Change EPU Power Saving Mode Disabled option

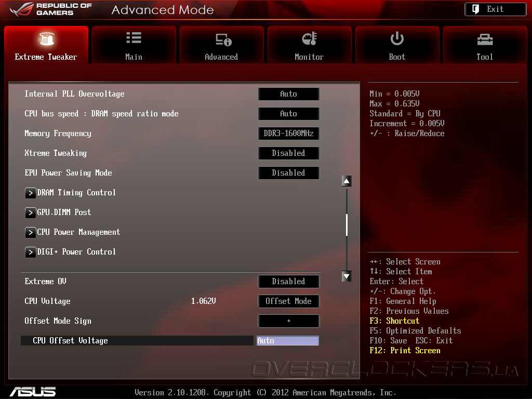coord(289,172)
